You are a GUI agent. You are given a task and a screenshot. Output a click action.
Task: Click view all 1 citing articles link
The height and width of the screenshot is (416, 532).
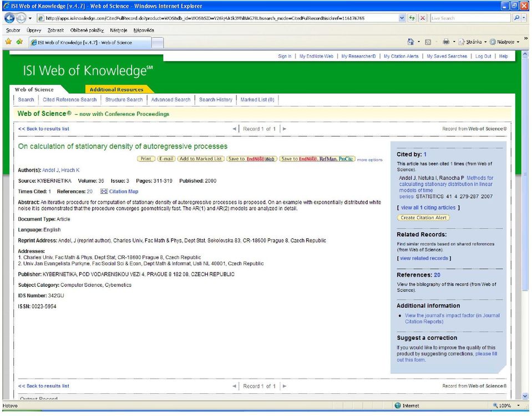tap(428, 207)
